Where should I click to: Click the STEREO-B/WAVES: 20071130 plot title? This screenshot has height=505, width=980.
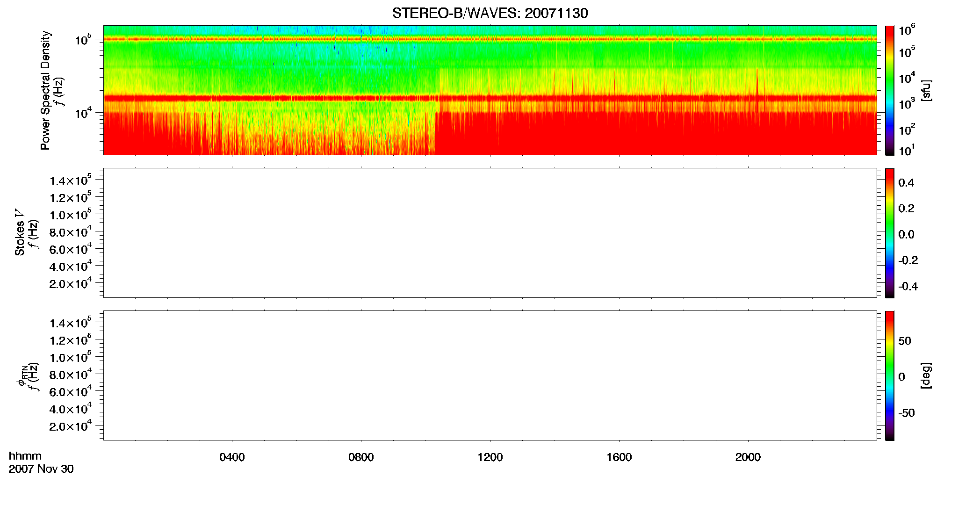point(490,13)
